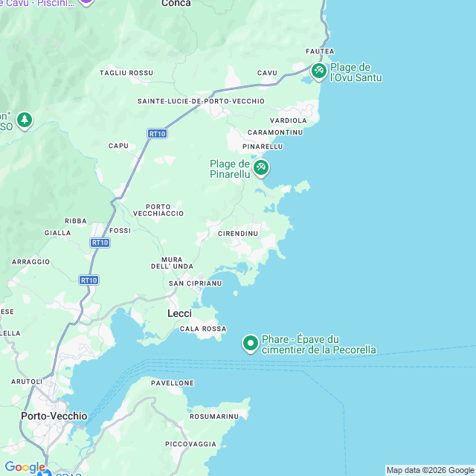This screenshot has width=476, height=476.
Task: Click the Porto Vecchiaccio label
Action: point(158,210)
